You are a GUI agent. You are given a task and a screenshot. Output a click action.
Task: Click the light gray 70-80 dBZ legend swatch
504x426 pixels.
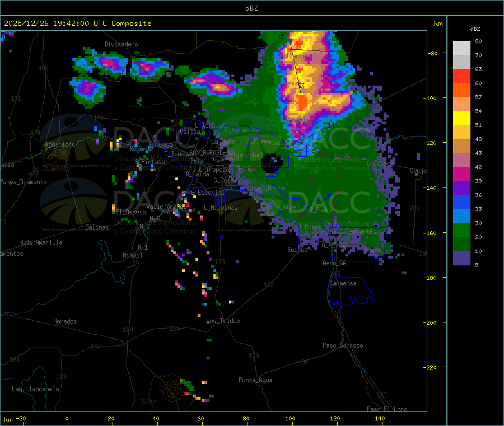click(461, 48)
